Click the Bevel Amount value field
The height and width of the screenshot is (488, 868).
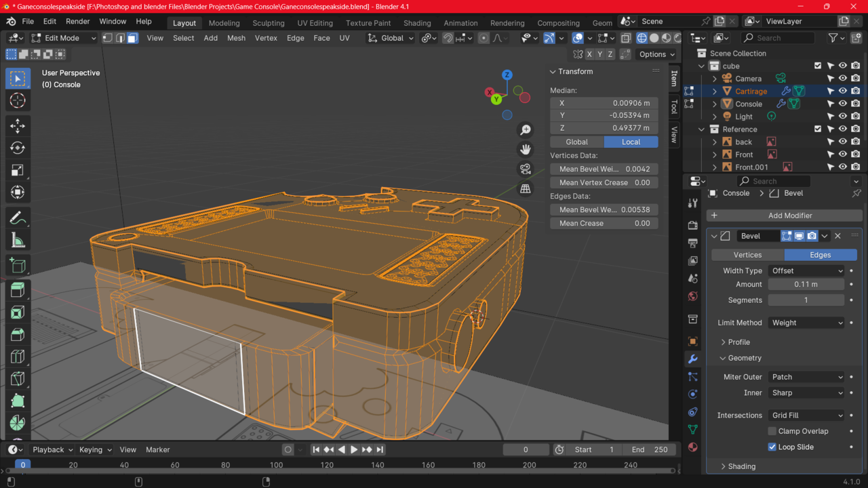point(806,284)
